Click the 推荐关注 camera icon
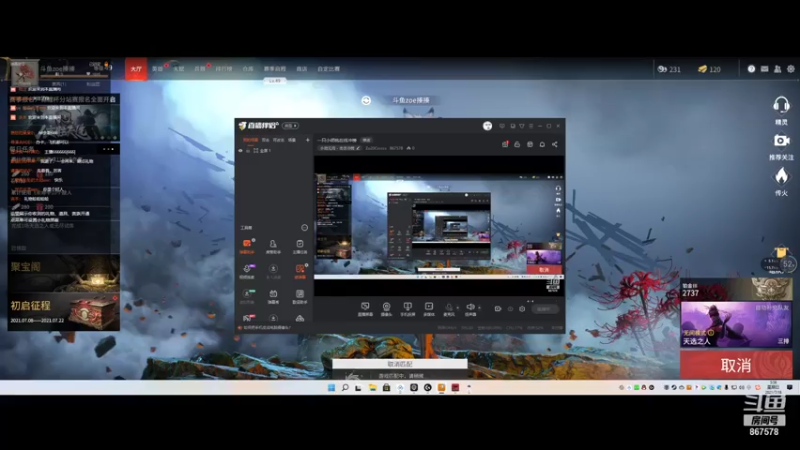Image resolution: width=800 pixels, height=450 pixels. tap(781, 140)
